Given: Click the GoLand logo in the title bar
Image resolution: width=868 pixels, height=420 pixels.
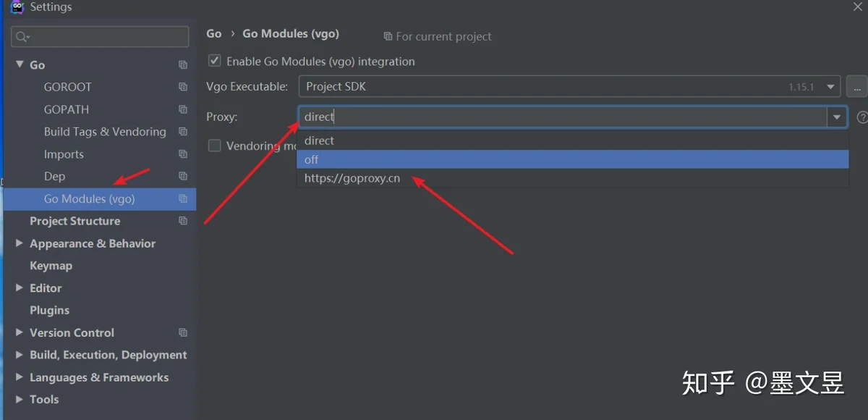Looking at the screenshot, I should click(17, 7).
